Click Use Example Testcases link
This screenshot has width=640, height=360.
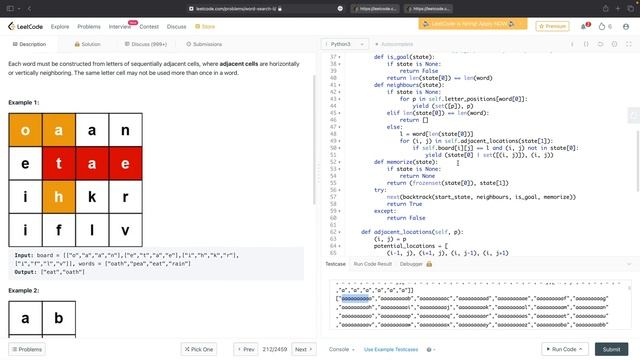pyautogui.click(x=391, y=349)
